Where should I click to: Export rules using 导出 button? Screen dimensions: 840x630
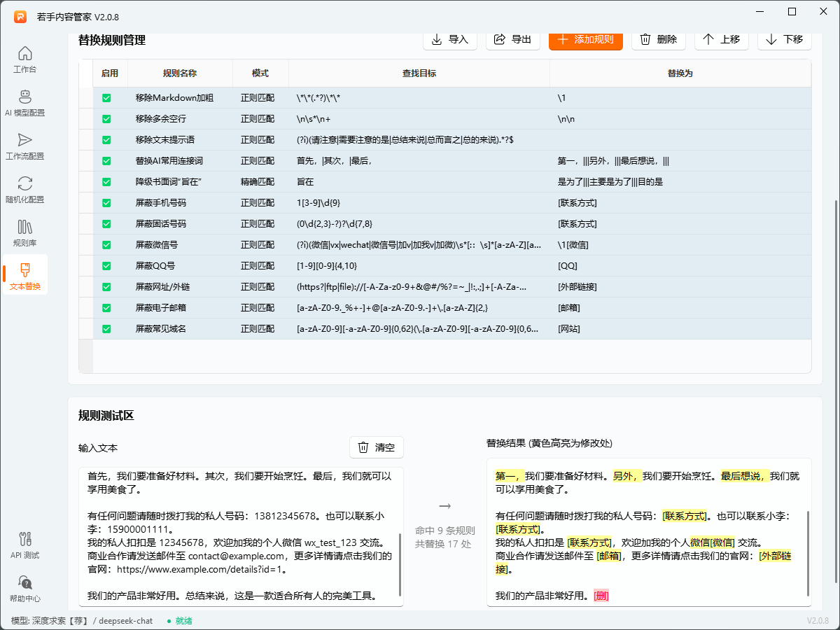click(x=512, y=41)
